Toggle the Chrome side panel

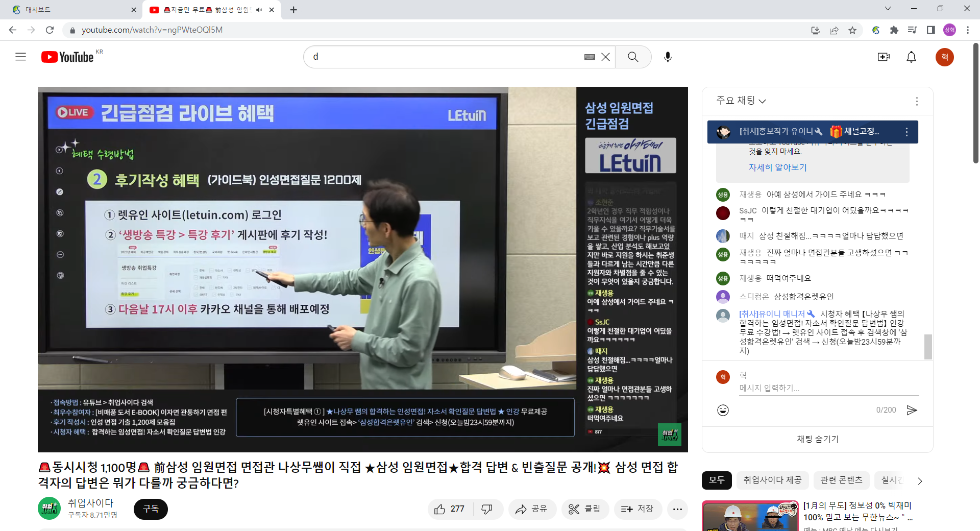(930, 30)
